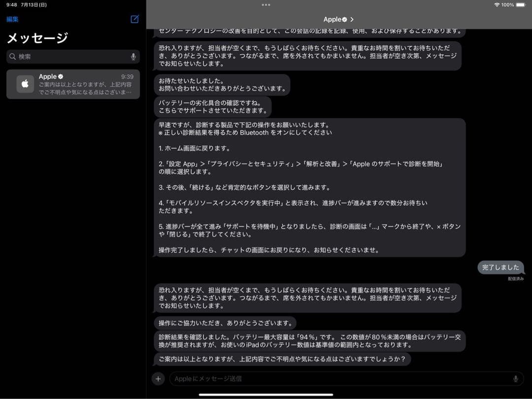Select the Apple conversation in the sidebar
Screen dimensions: 532x399
tap(73, 83)
